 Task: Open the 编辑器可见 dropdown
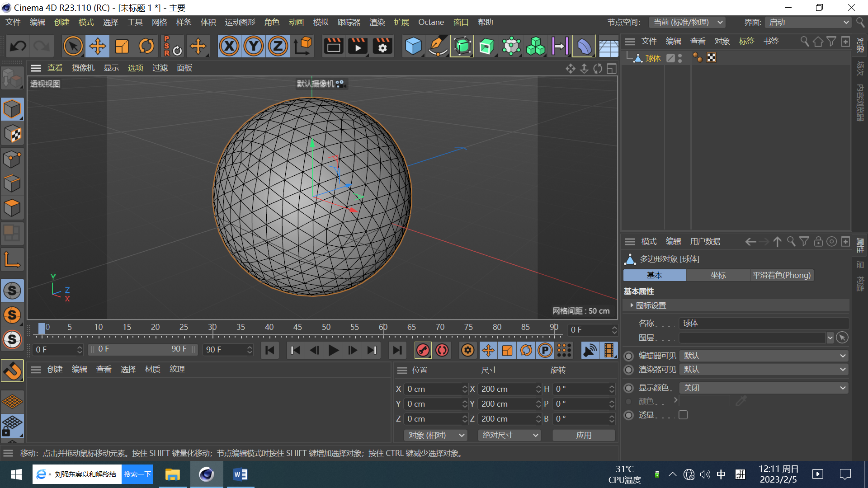(x=764, y=356)
